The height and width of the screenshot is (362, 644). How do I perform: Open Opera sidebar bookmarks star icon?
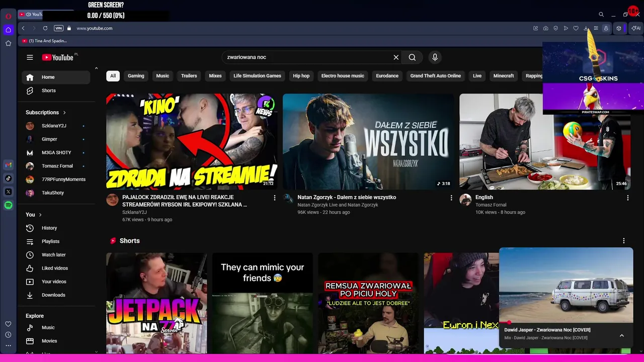tap(8, 43)
